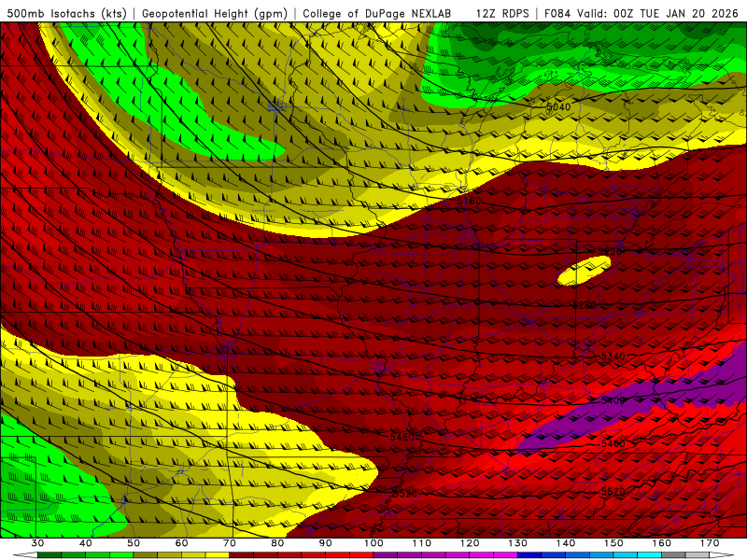
Task: Click the '12Z RDPS' model run label
Action: click(x=502, y=14)
